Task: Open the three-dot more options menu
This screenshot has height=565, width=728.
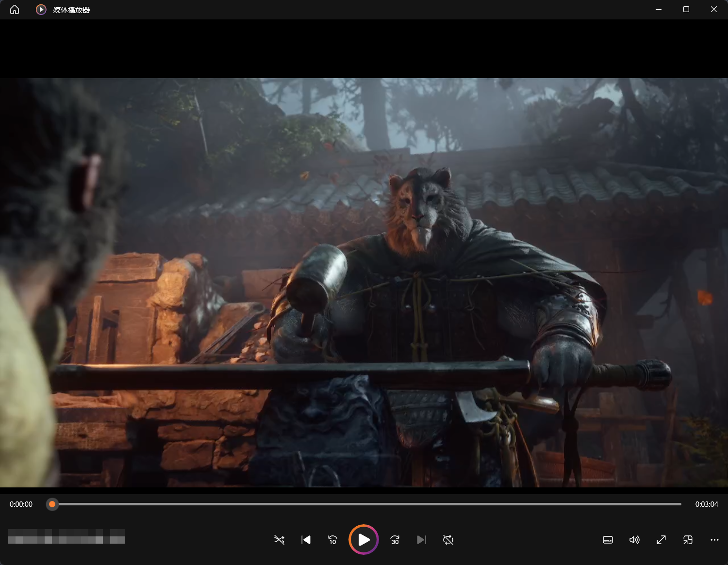Action: pos(714,540)
